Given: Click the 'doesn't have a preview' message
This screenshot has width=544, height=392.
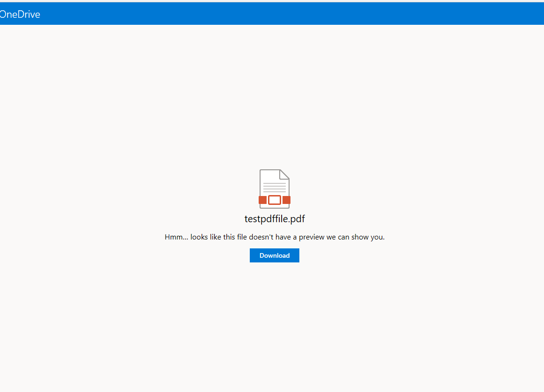Looking at the screenshot, I should click(275, 237).
